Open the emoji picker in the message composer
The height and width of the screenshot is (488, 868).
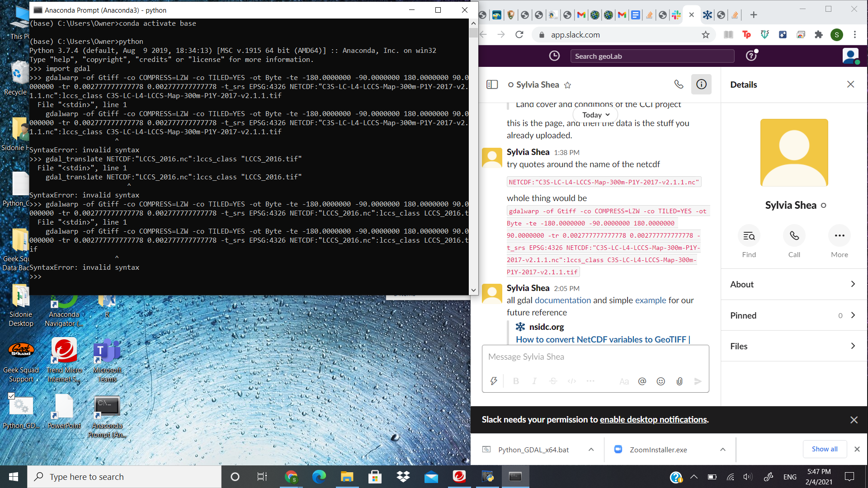pos(660,381)
